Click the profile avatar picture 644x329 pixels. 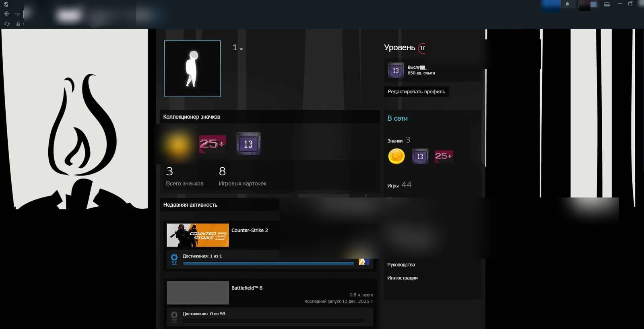click(192, 68)
